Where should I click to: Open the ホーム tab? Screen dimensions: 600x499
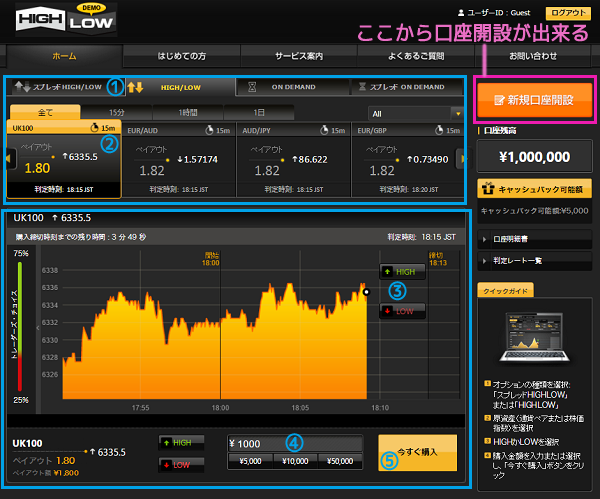coord(64,56)
